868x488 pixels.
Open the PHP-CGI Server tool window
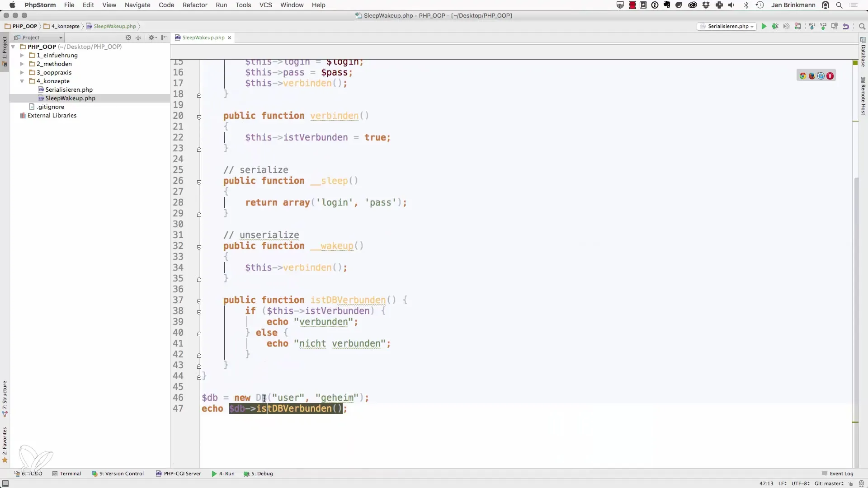point(178,474)
